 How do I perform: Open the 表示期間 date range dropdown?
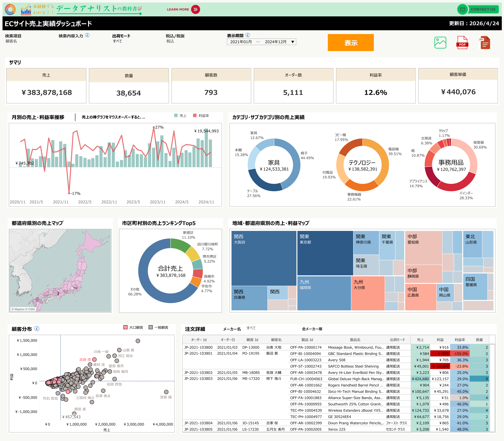tap(292, 42)
